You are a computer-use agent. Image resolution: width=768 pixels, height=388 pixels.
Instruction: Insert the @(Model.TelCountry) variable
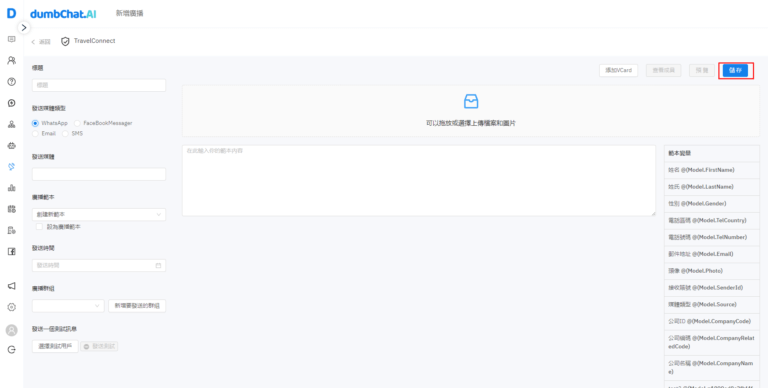[x=712, y=220]
